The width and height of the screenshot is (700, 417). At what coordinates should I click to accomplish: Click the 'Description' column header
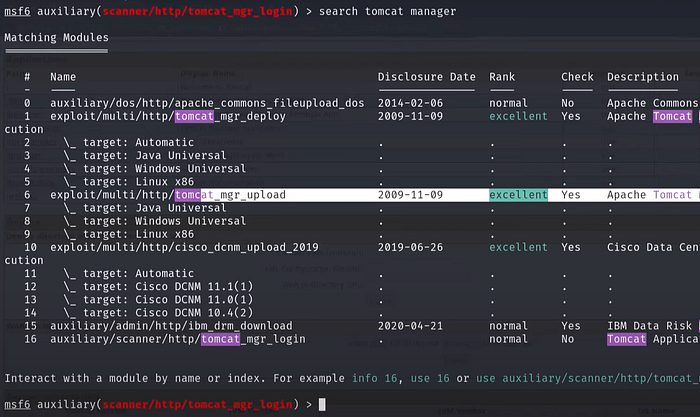click(643, 77)
